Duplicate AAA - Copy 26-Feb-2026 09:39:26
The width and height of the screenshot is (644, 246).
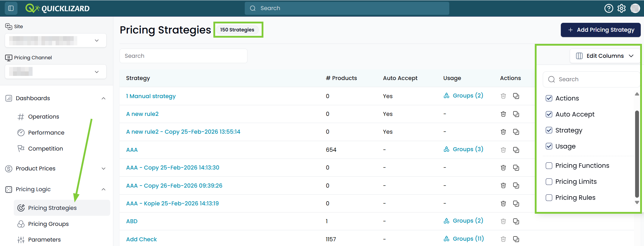[516, 186]
